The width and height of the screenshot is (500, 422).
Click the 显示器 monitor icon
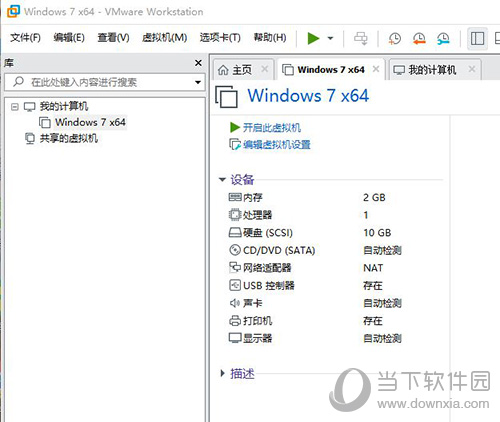coord(235,338)
